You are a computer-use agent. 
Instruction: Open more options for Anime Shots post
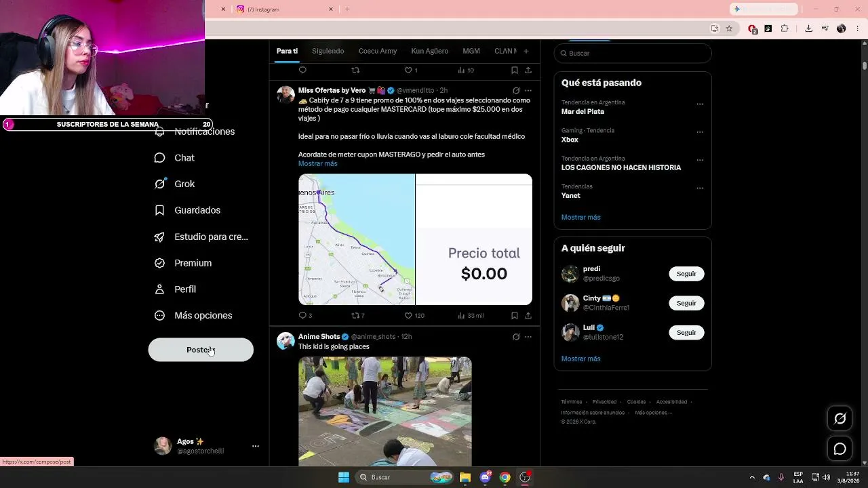tap(528, 336)
